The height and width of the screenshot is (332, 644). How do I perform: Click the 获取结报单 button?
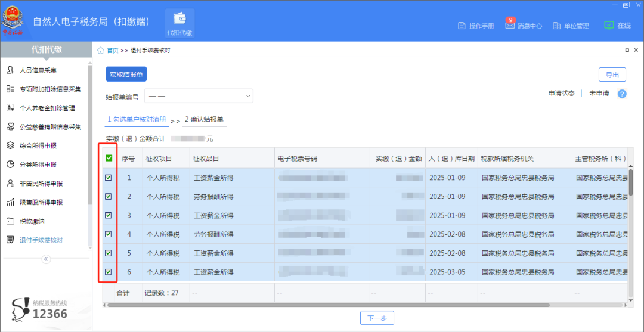126,75
